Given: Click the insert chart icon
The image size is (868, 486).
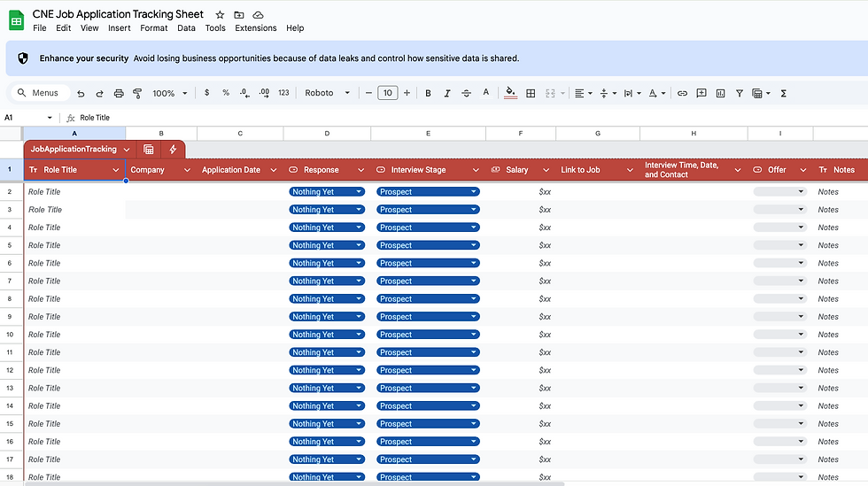Looking at the screenshot, I should 720,93.
